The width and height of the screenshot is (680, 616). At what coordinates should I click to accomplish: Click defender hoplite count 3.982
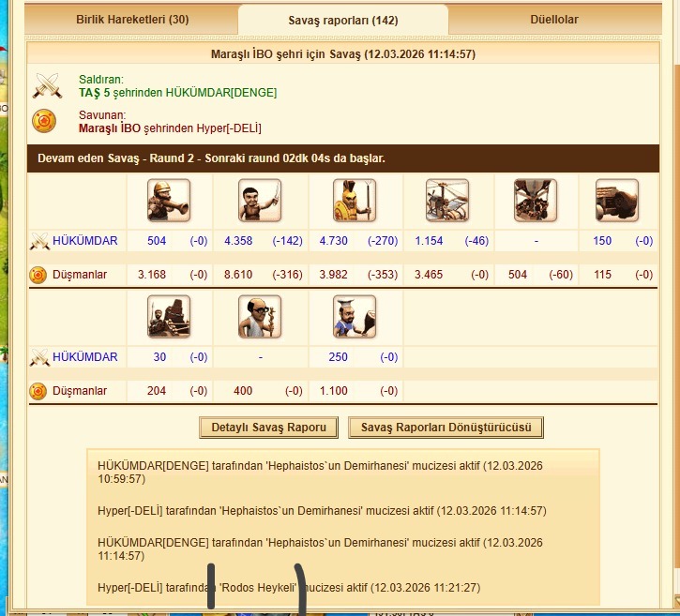(x=334, y=275)
